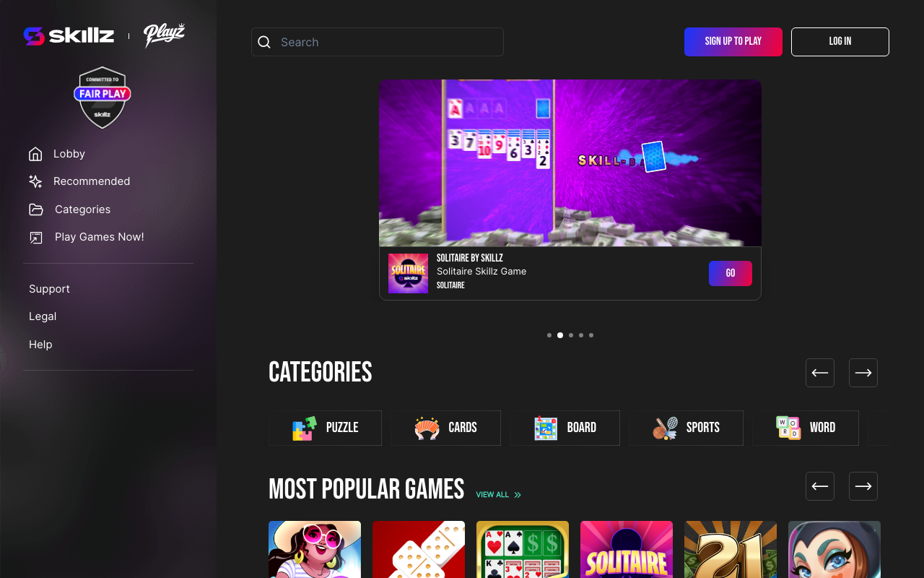The height and width of the screenshot is (578, 924).
Task: Select the Puzzle category label
Action: coord(342,428)
